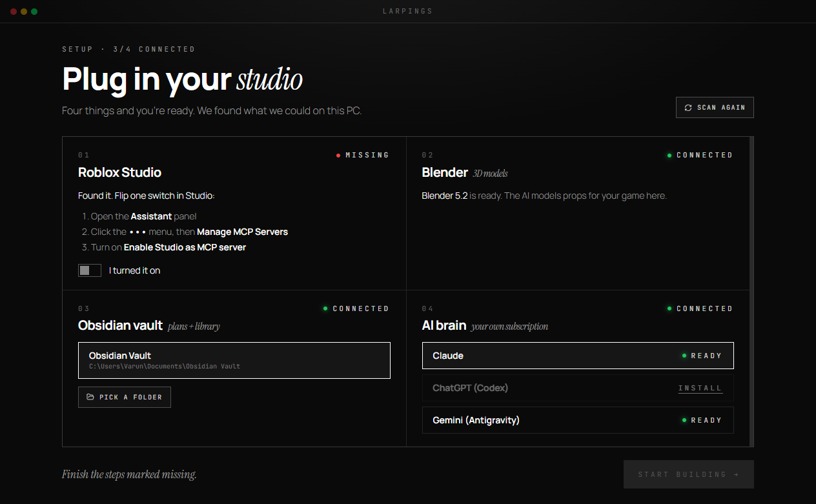Click the Ready status next to Gemini
This screenshot has width=816, height=504.
click(x=702, y=420)
